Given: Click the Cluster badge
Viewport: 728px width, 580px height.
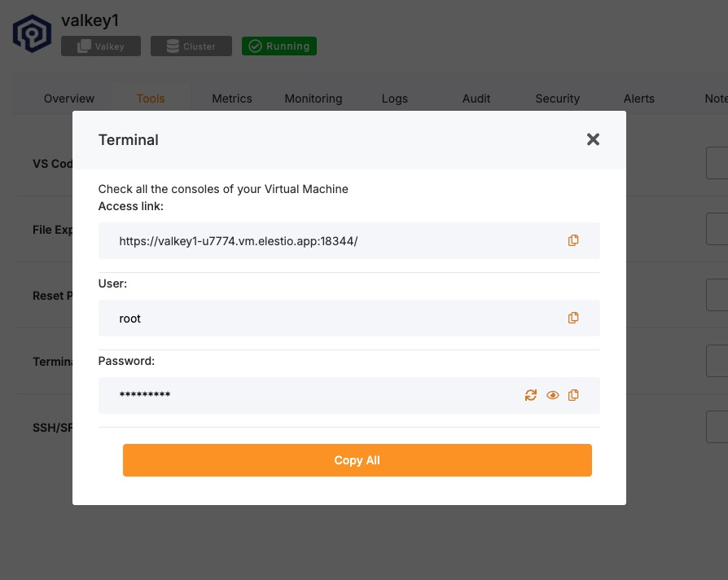Looking at the screenshot, I should [x=191, y=46].
